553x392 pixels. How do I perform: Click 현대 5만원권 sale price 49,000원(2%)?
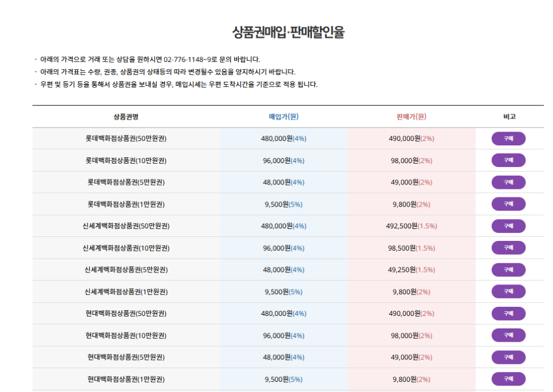pos(411,357)
